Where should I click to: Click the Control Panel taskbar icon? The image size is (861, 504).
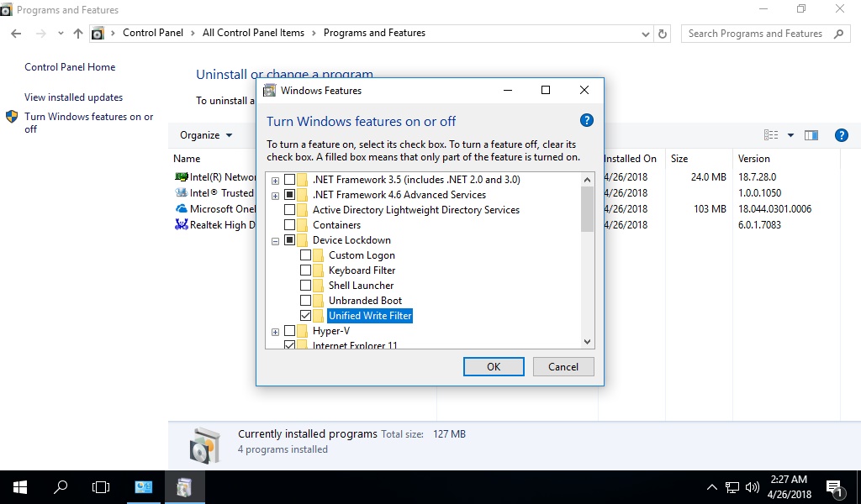click(143, 487)
